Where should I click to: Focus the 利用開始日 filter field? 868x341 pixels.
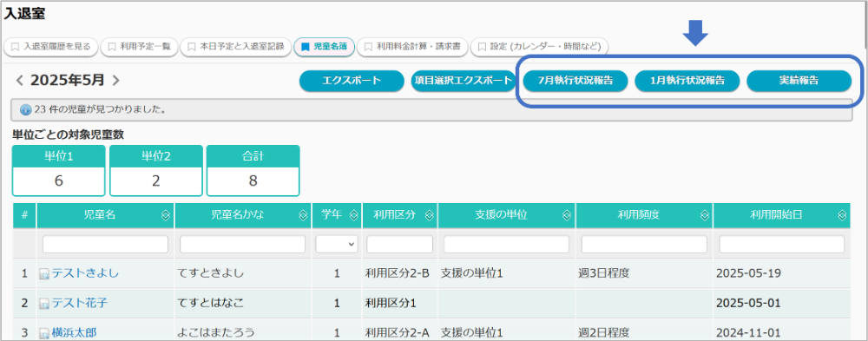(x=782, y=244)
